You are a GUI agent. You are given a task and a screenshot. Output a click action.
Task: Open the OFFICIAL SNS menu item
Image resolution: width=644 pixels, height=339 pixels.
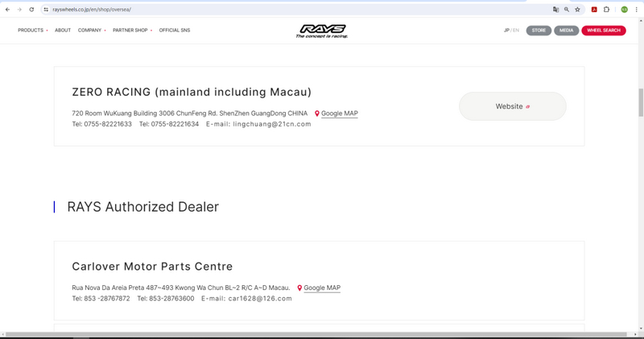(x=175, y=31)
